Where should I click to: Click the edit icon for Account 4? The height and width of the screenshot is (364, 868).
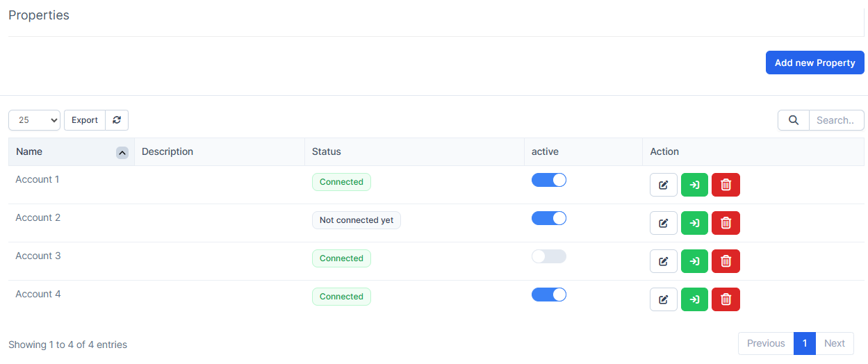663,299
